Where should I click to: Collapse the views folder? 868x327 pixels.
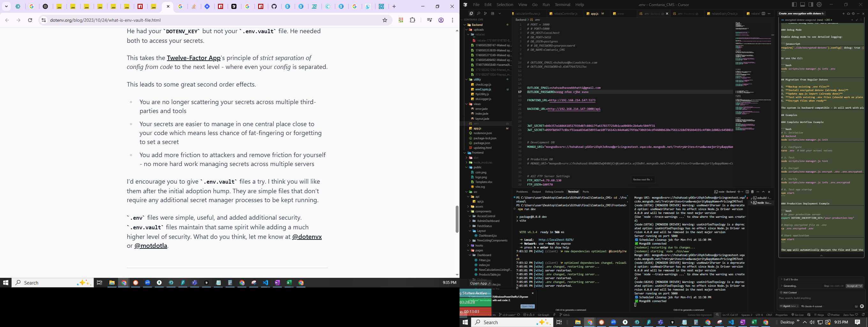coord(466,104)
